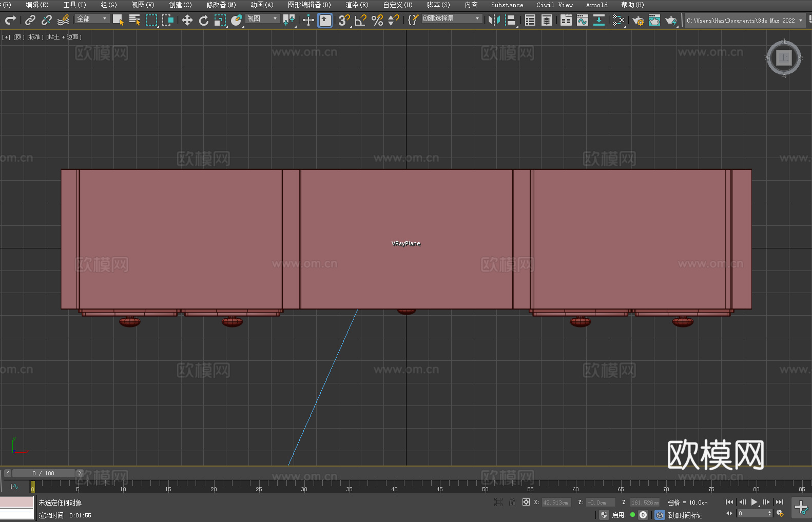The width and height of the screenshot is (812, 522).
Task: Toggle the Keyboard Shortcut Override button
Action: coord(325,20)
